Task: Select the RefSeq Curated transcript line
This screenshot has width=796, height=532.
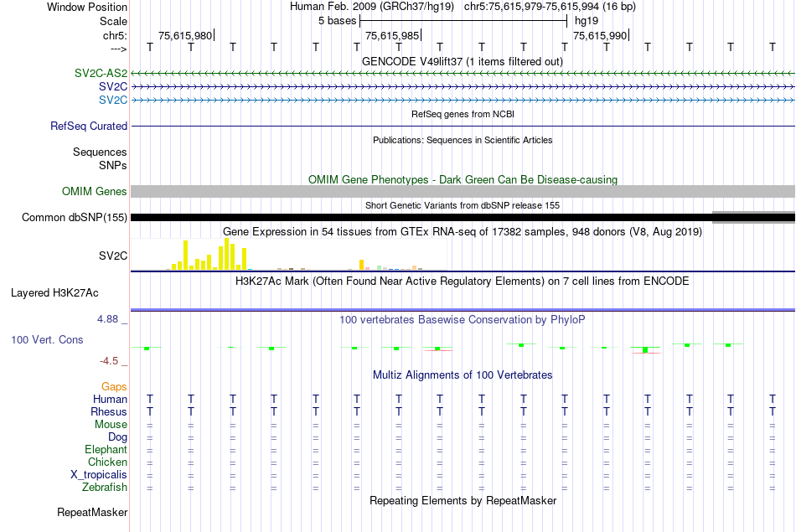Action: pyautogui.click(x=463, y=126)
